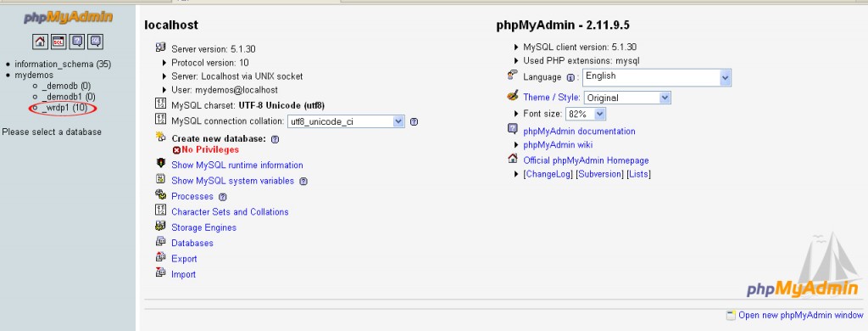Click the runtime information icon
This screenshot has width=868, height=331.
tap(160, 163)
